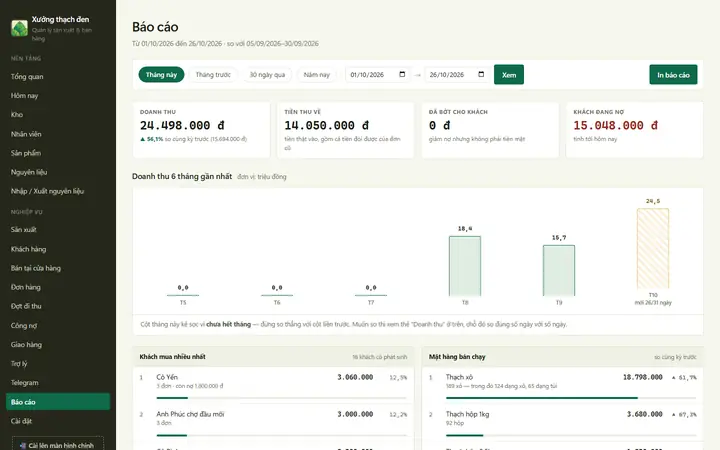720x450 pixels.
Task: Click the Thạch xô sales progress bar
Action: tap(571, 398)
